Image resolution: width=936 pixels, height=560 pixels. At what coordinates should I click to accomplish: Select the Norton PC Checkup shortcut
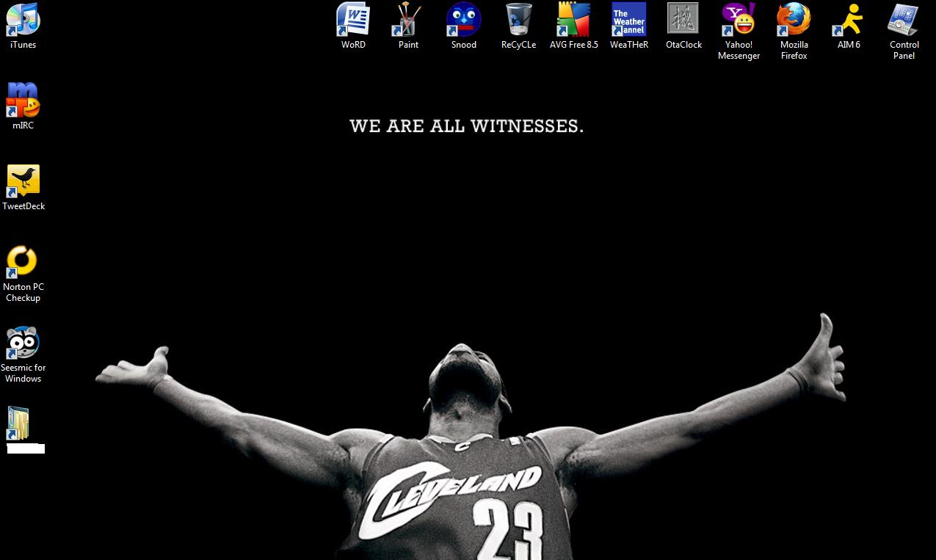click(x=23, y=262)
